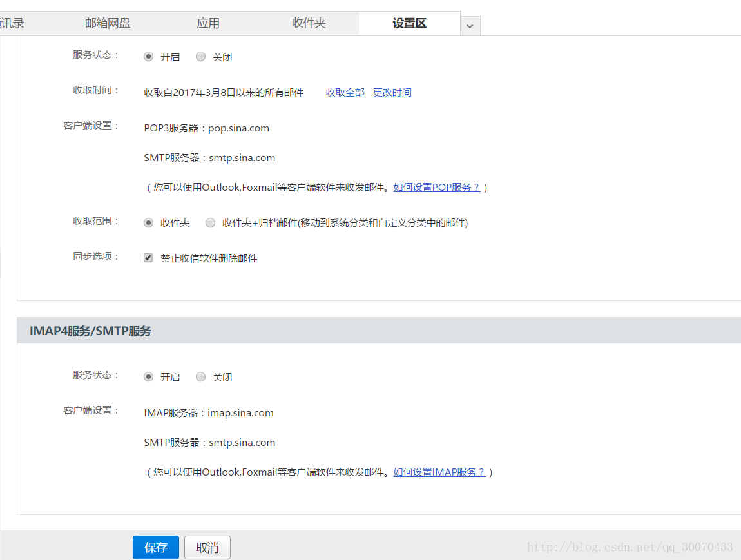Open the 如何设置POP服务 help link
741x560 pixels.
pyautogui.click(x=437, y=188)
